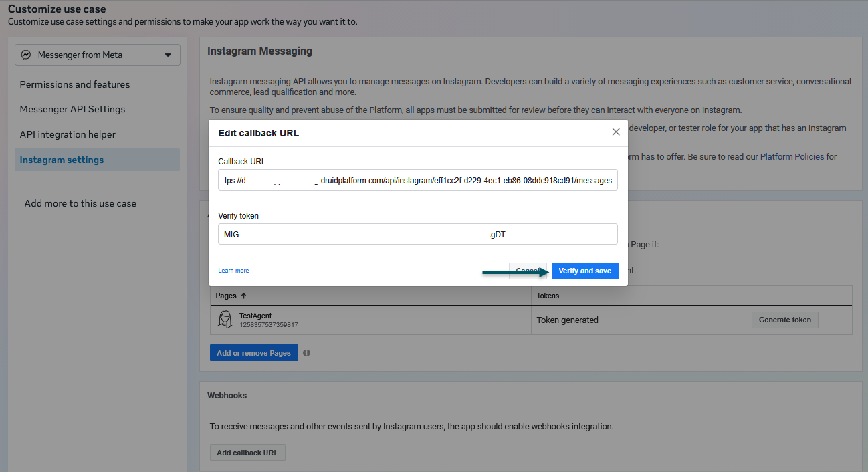Click the info icon beside Add or remove Pages
Viewport: 868px width, 472px height.
point(306,353)
